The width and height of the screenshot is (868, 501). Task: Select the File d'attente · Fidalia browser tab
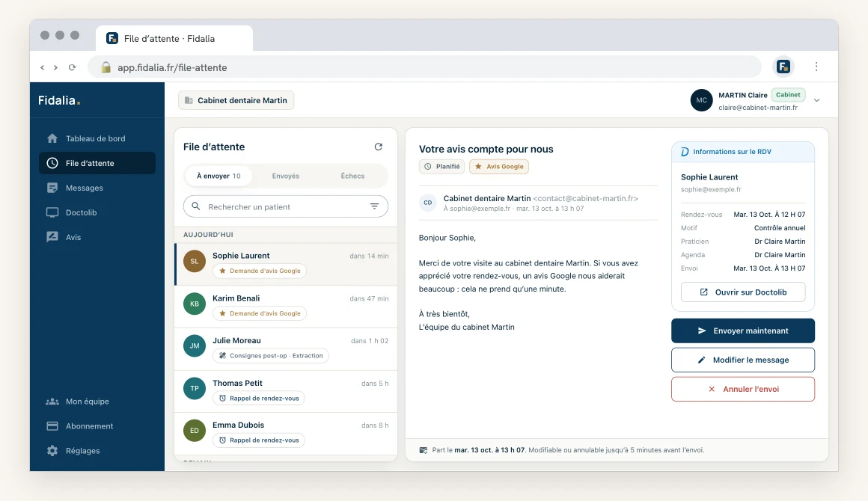174,38
